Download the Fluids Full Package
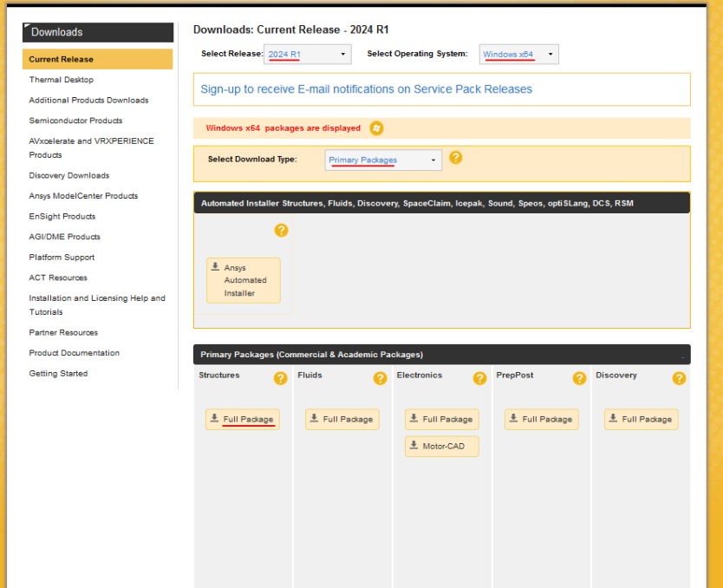This screenshot has width=723, height=588. pyautogui.click(x=342, y=420)
